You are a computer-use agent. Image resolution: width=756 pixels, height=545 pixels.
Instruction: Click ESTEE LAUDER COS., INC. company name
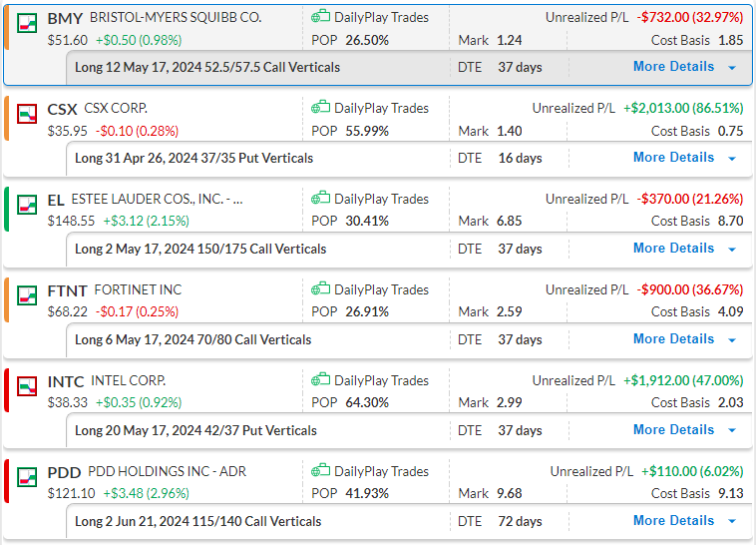click(157, 199)
